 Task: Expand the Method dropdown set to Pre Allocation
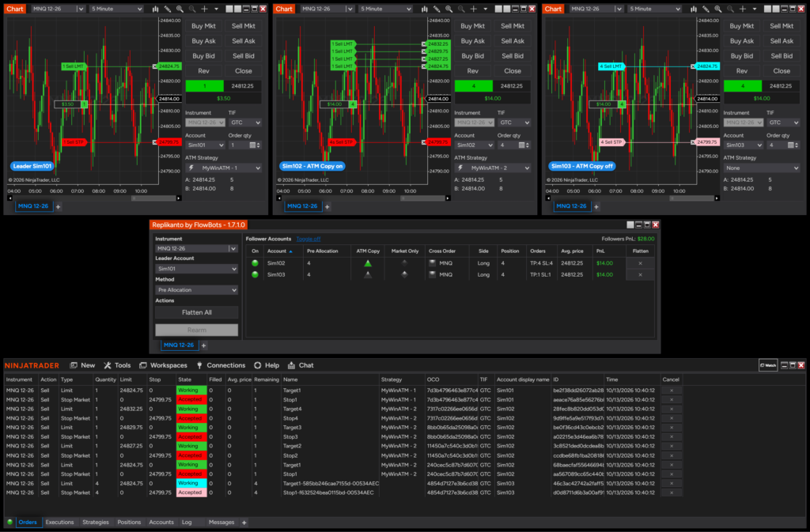tap(196, 290)
